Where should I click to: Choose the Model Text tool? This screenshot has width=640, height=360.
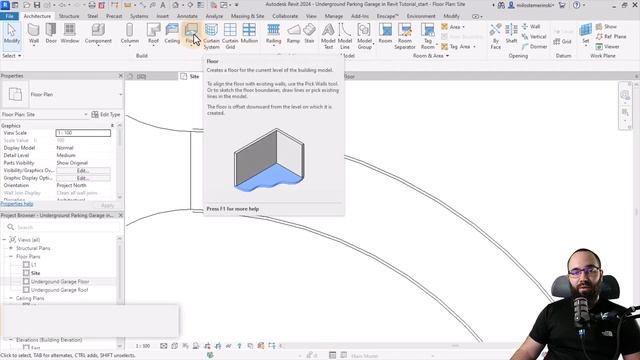(328, 36)
